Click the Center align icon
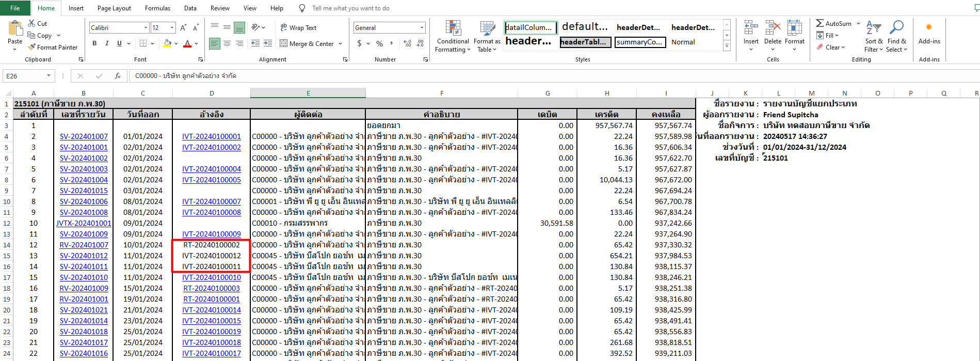Viewport: 980px width, 361px height. (x=227, y=43)
